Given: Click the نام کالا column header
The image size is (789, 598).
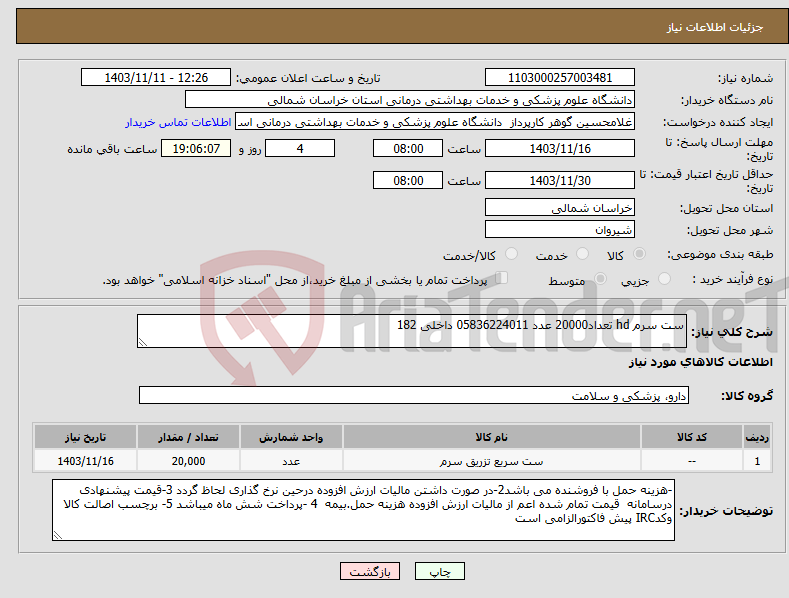Looking at the screenshot, I should 492,437.
